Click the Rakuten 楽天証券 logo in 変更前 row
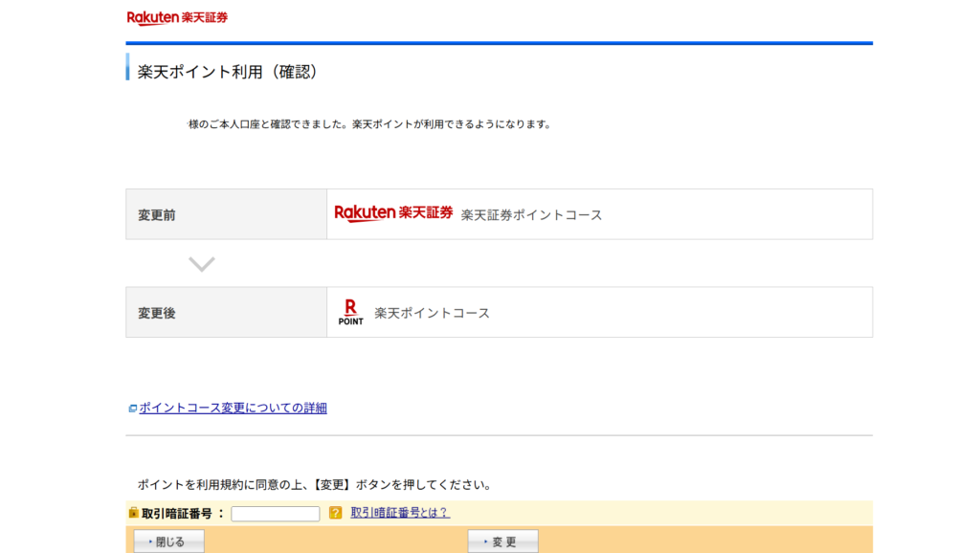 click(393, 213)
